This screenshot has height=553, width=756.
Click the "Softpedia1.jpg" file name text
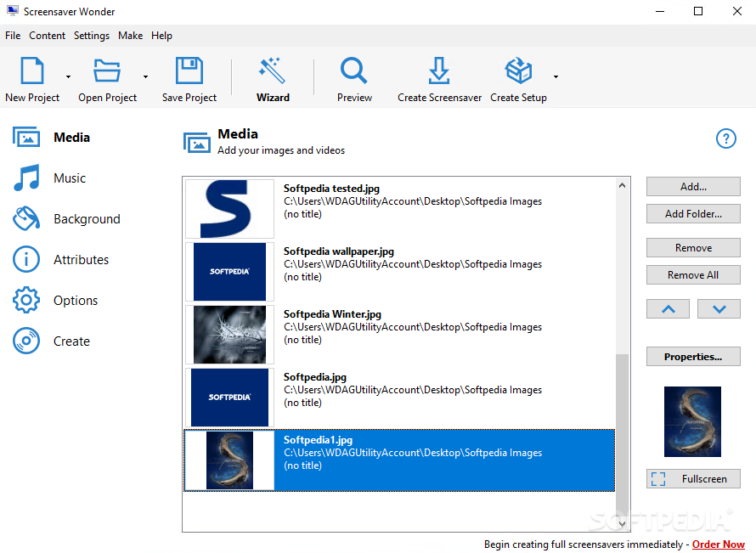click(318, 440)
